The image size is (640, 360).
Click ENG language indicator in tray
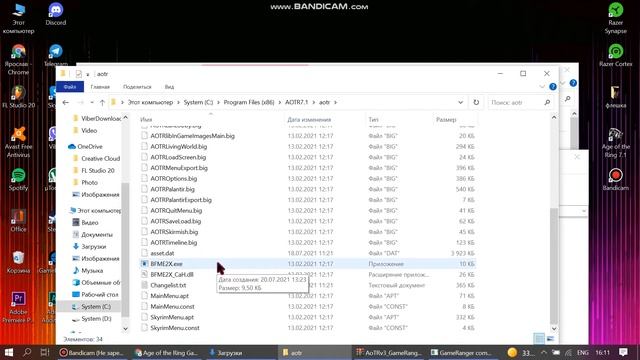click(x=582, y=352)
